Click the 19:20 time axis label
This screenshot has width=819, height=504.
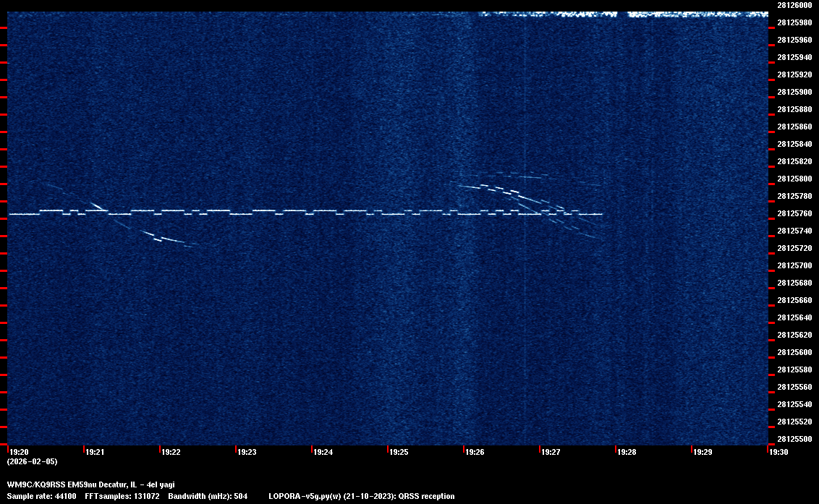(x=17, y=452)
